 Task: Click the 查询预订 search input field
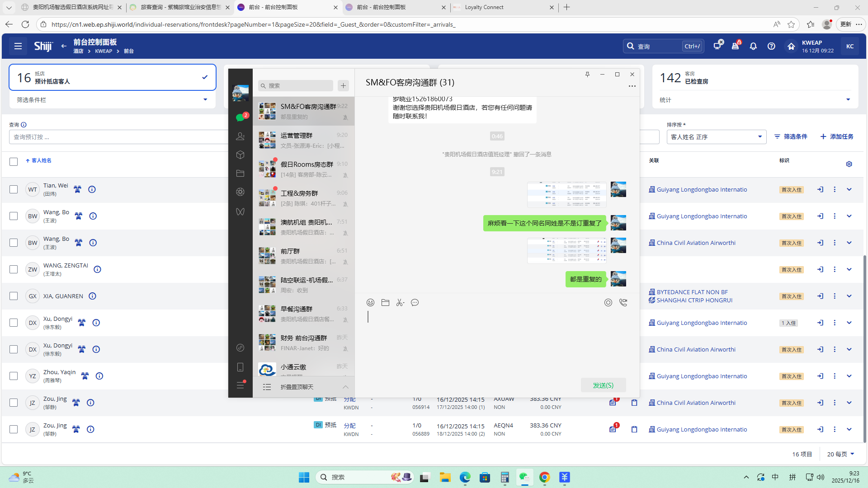click(118, 137)
